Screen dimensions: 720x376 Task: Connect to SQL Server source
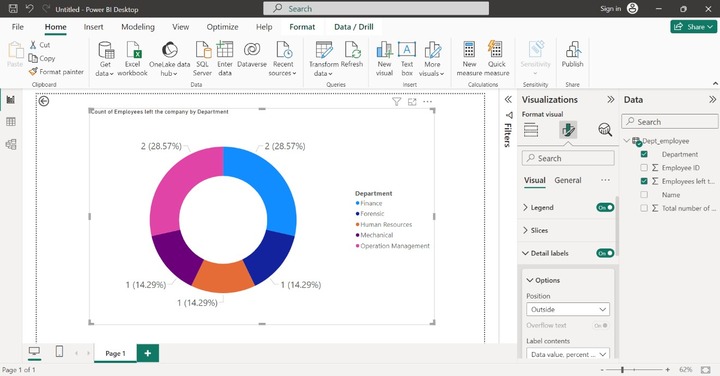pyautogui.click(x=202, y=59)
